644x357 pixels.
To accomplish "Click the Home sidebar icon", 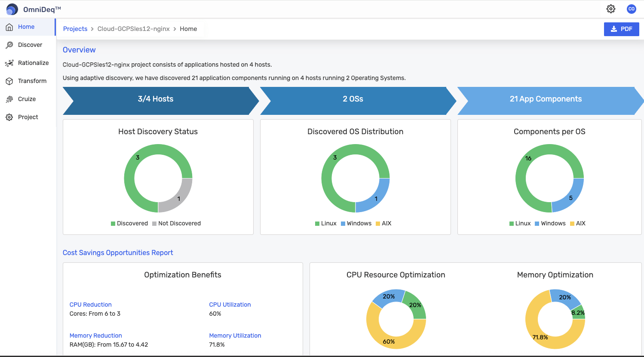I will (x=9, y=27).
